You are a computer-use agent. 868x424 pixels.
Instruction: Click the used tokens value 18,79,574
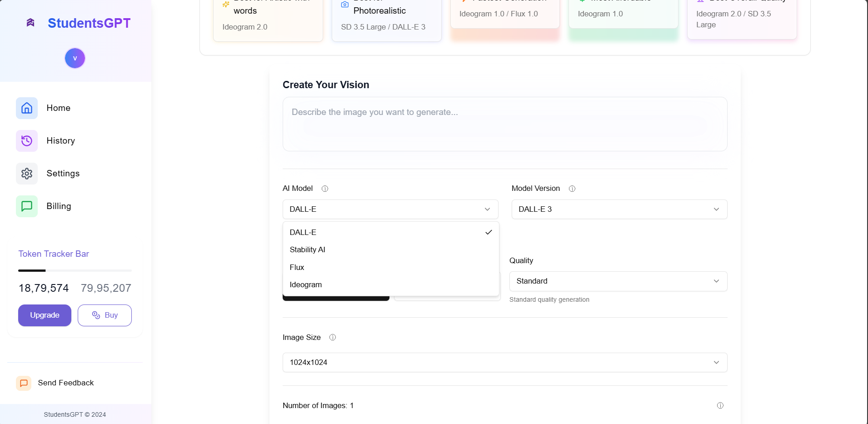[x=44, y=288]
